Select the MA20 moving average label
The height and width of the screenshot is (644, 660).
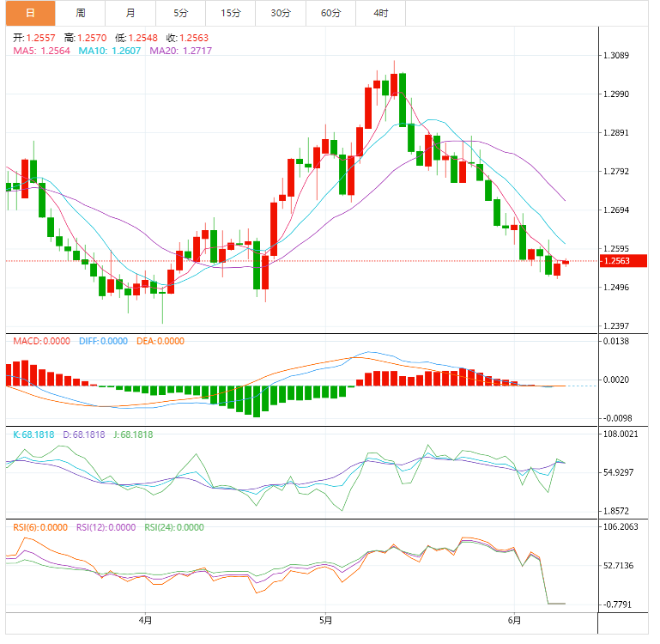pos(181,51)
